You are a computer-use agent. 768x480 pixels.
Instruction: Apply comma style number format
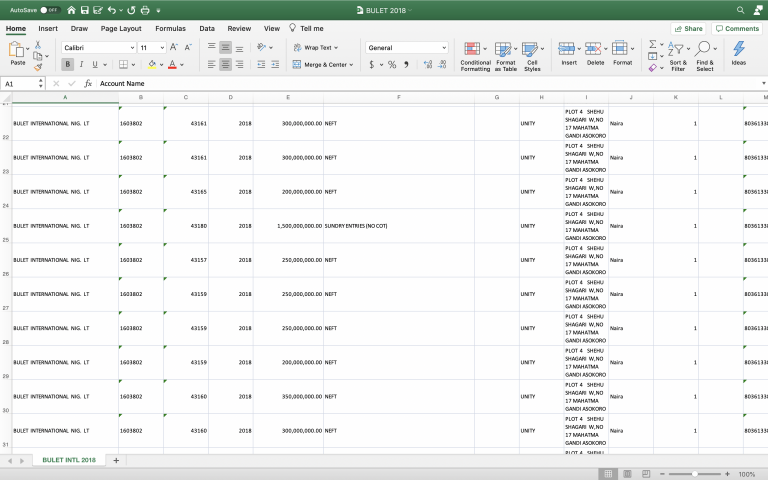point(406,64)
